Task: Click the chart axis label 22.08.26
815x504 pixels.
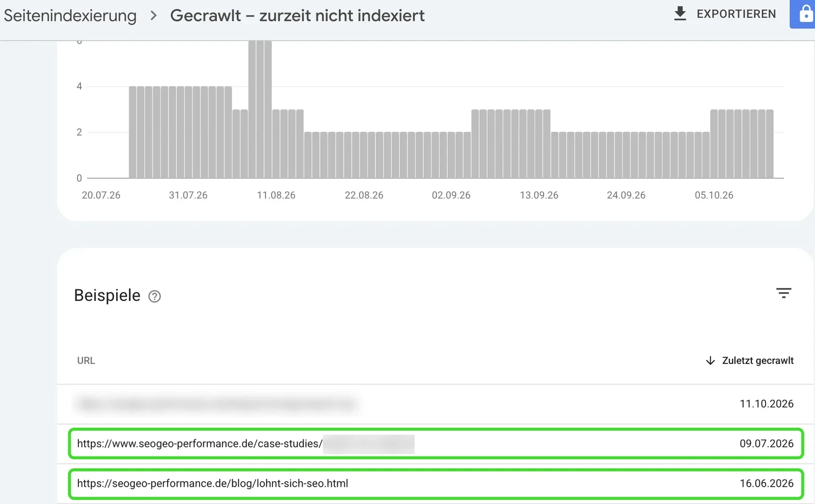Action: click(x=364, y=195)
